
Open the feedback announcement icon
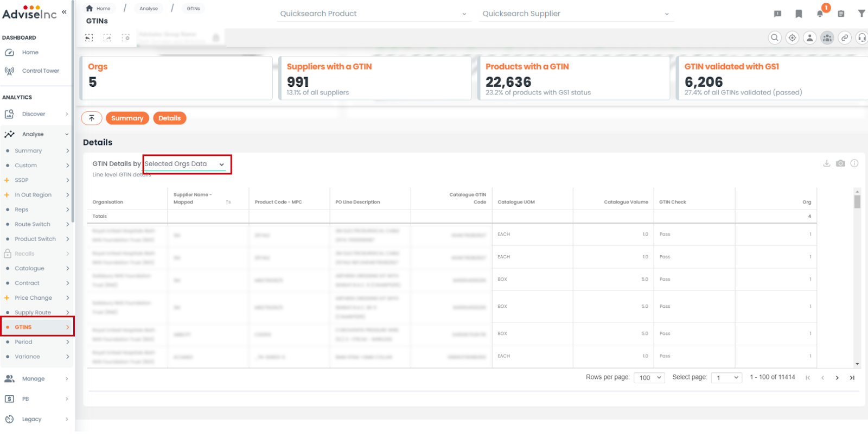(x=777, y=14)
